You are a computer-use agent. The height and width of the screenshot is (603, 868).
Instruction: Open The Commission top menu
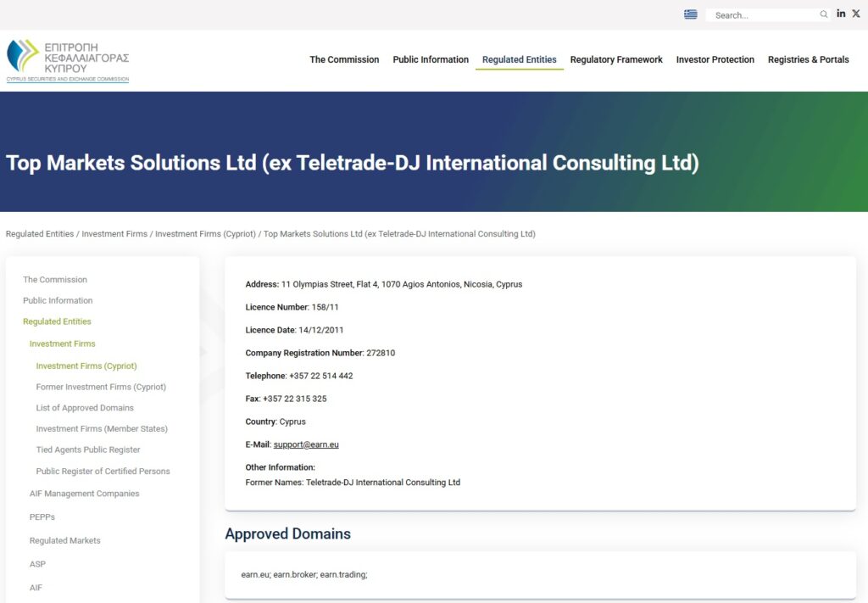[344, 59]
